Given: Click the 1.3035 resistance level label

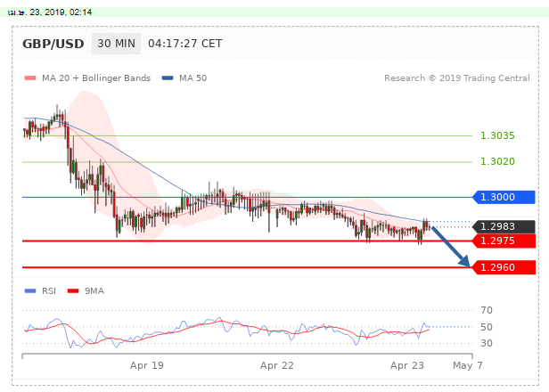Looking at the screenshot, I should pyautogui.click(x=497, y=135).
